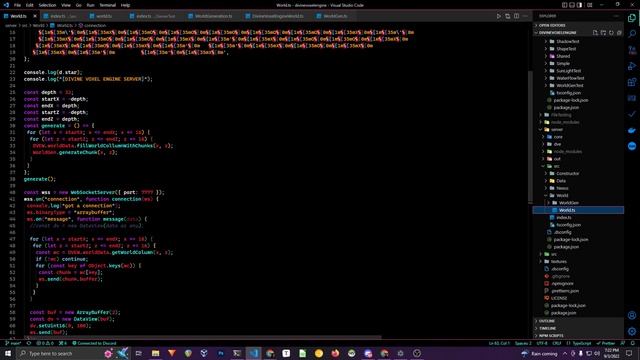This screenshot has height=360, width=640.
Task: Expand the SunLightTest folder
Action: (578, 71)
